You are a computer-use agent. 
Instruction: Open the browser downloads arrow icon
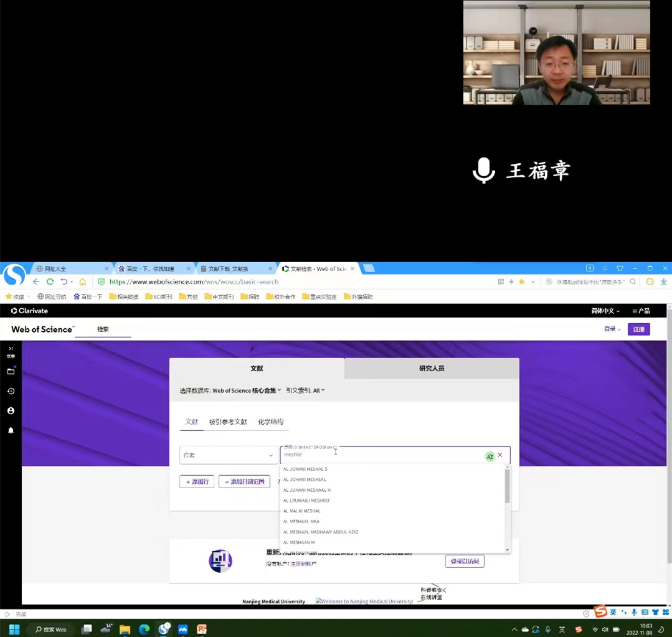(663, 281)
